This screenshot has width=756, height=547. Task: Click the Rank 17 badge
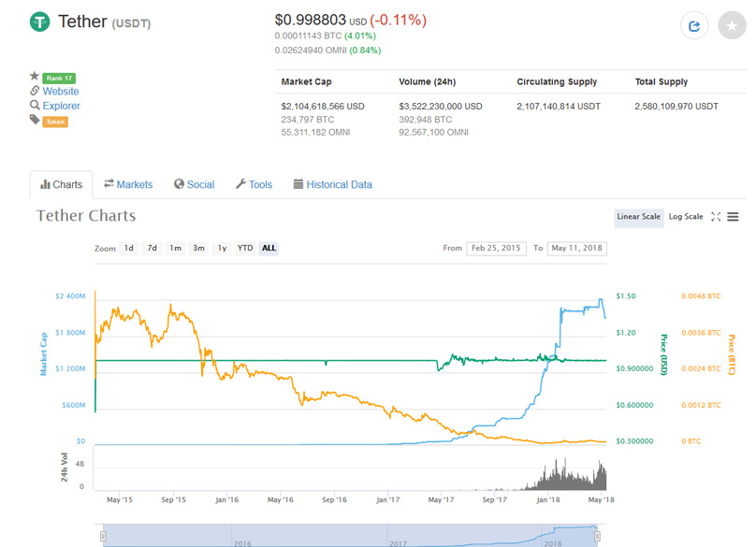(x=59, y=78)
